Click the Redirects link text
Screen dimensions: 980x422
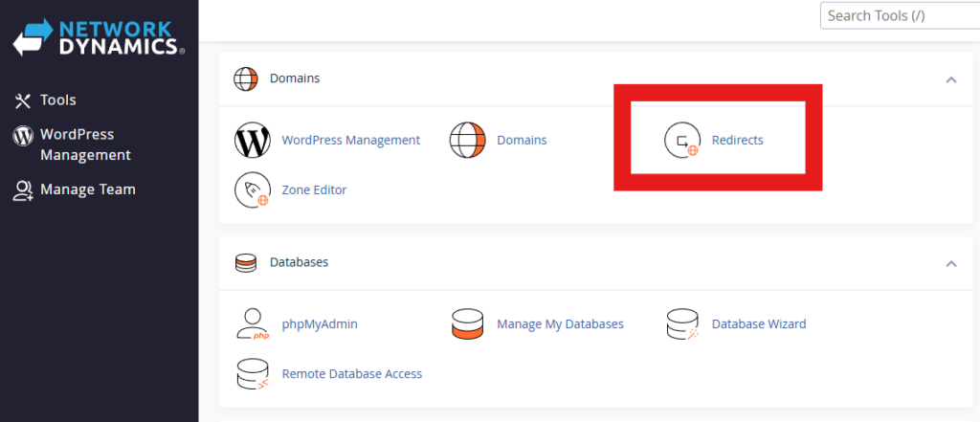click(x=737, y=141)
